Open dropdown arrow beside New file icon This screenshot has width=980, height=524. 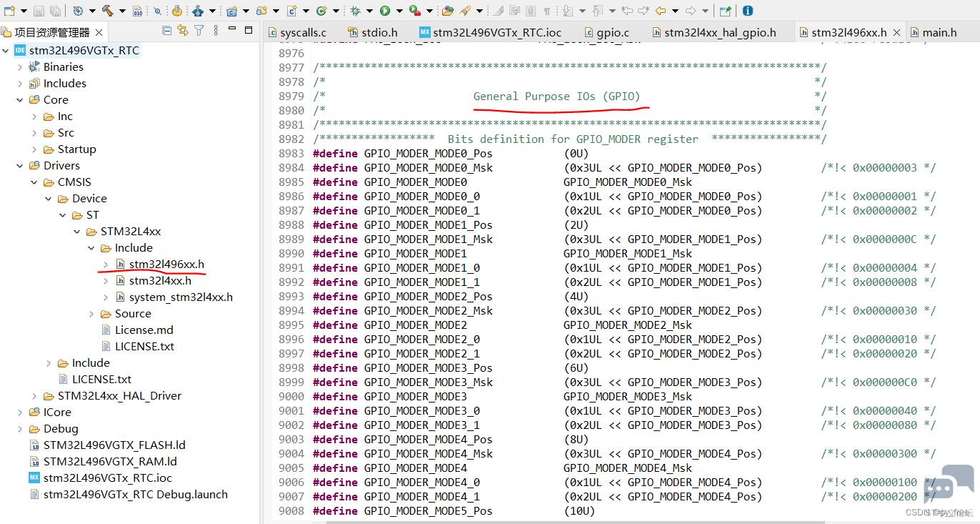point(24,11)
